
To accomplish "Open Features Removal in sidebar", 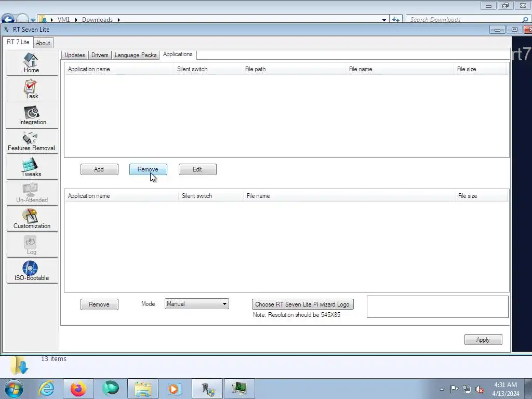I will click(32, 141).
